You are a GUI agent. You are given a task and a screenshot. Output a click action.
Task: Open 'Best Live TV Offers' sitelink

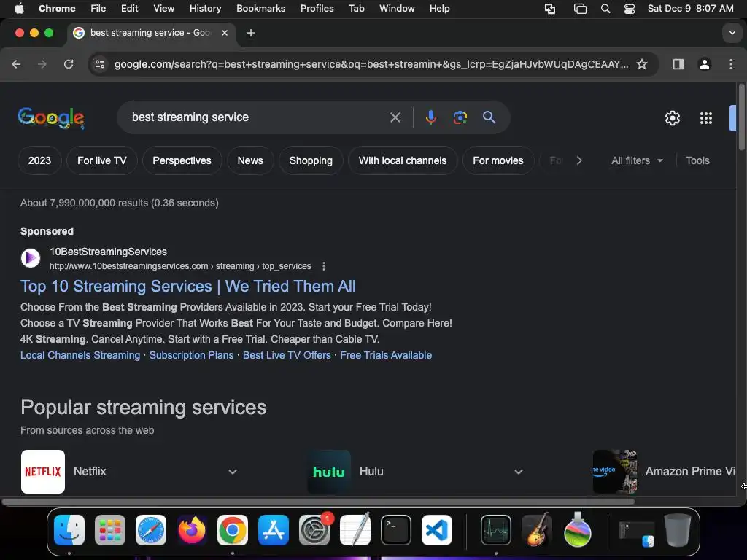tap(287, 355)
